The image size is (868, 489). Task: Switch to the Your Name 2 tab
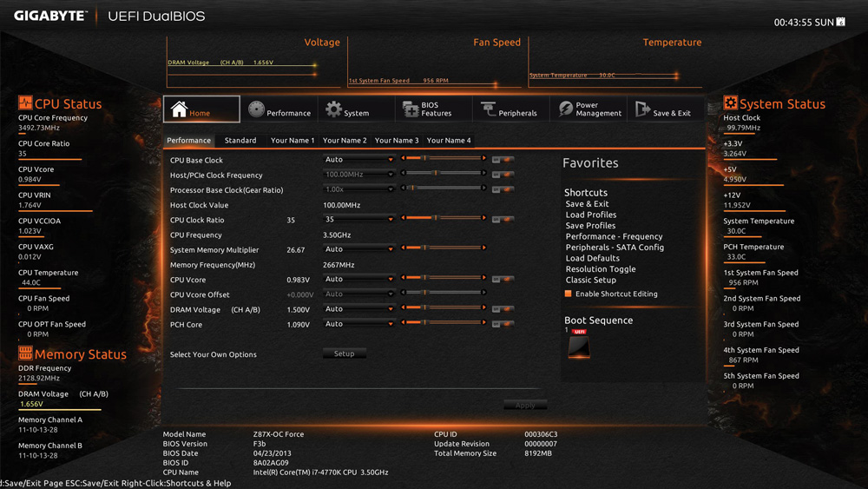click(x=345, y=140)
